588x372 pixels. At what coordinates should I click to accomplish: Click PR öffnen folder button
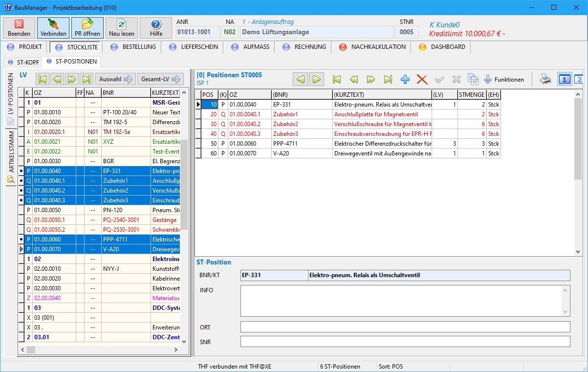tap(87, 28)
